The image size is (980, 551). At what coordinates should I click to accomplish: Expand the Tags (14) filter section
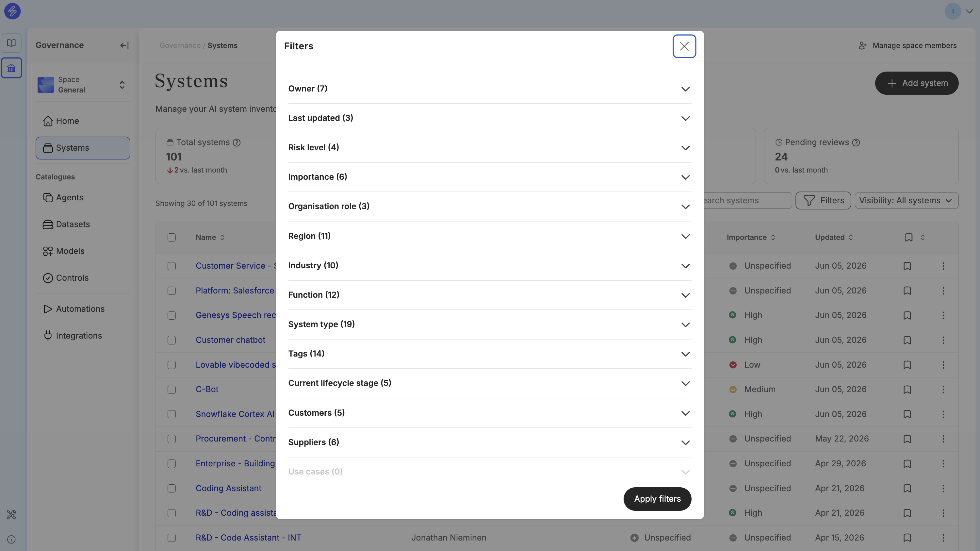(490, 354)
